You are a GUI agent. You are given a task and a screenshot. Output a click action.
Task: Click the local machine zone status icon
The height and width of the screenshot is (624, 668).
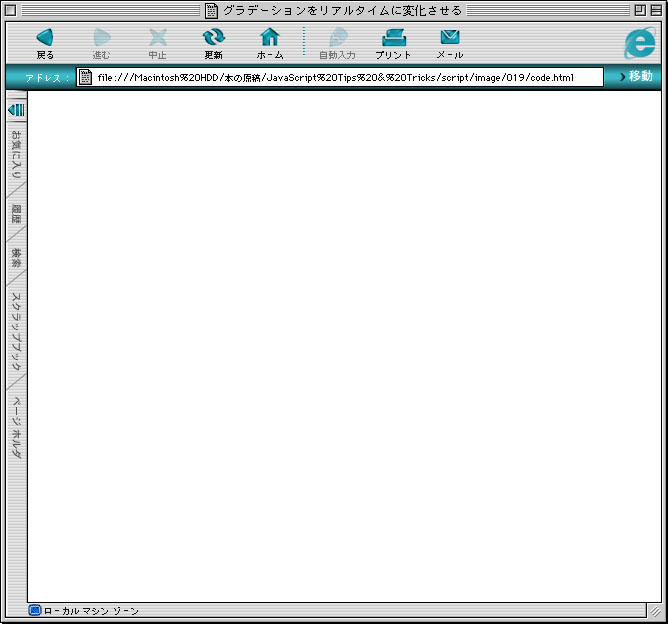coord(35,610)
